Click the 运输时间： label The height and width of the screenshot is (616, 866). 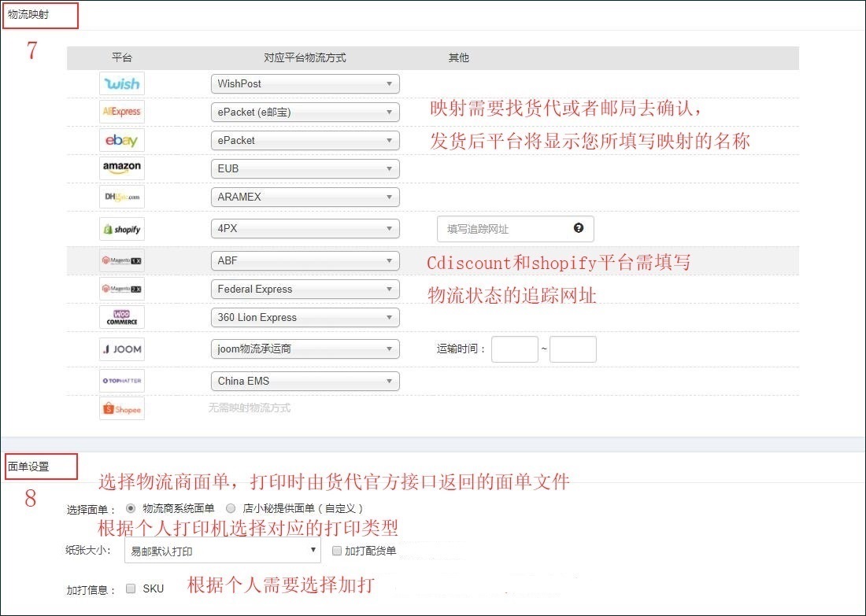[461, 349]
